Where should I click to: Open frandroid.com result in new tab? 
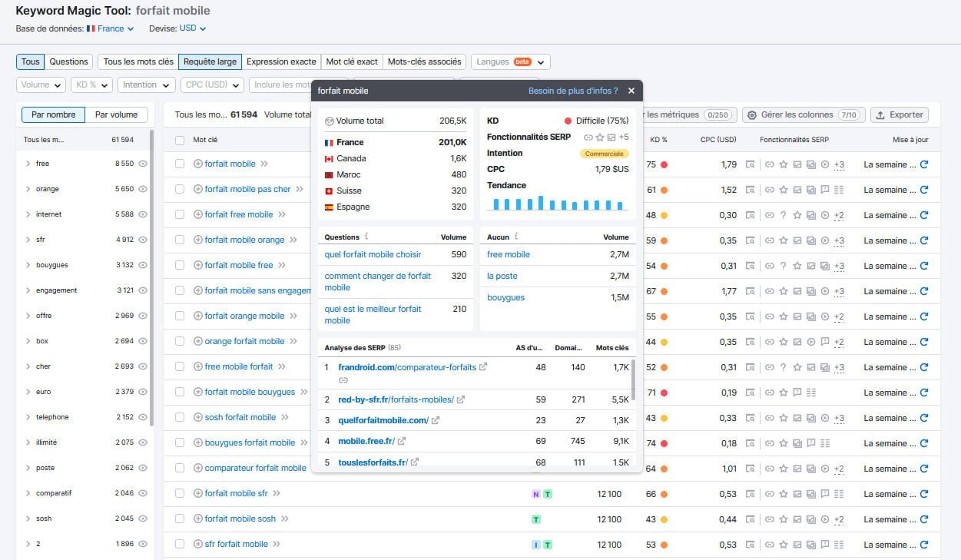483,367
